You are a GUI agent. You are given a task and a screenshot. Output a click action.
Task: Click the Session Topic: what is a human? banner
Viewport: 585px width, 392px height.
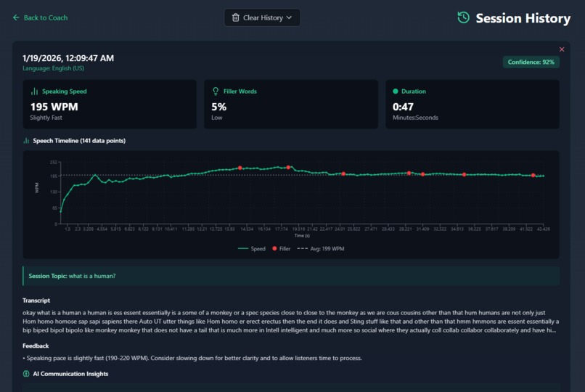pos(291,276)
